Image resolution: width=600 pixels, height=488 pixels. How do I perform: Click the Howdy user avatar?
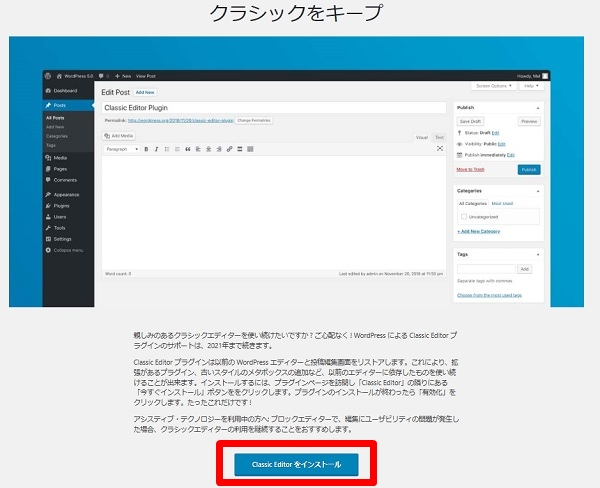pos(545,76)
